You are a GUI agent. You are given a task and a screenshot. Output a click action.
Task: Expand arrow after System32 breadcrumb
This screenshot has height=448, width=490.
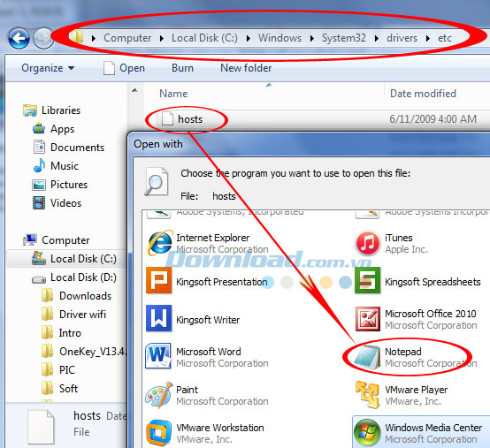pos(377,38)
